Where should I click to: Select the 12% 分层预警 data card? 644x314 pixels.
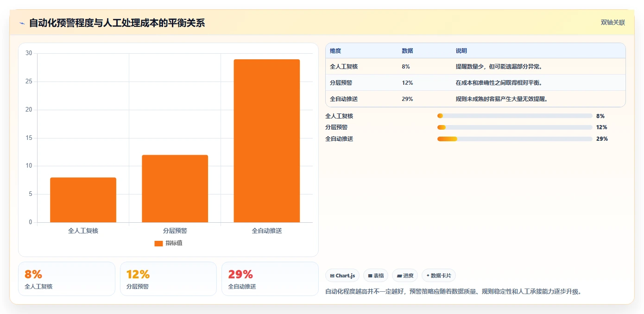(x=168, y=279)
